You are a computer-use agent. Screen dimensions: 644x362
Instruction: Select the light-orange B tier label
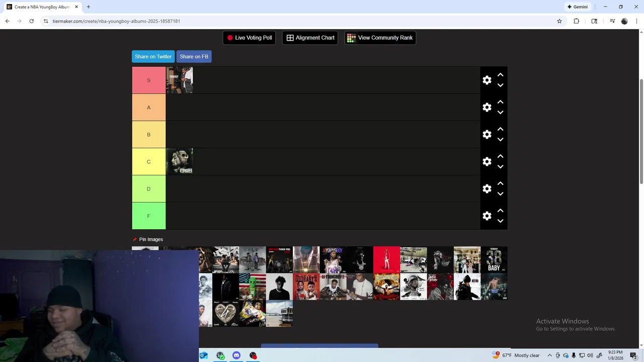[148, 135]
